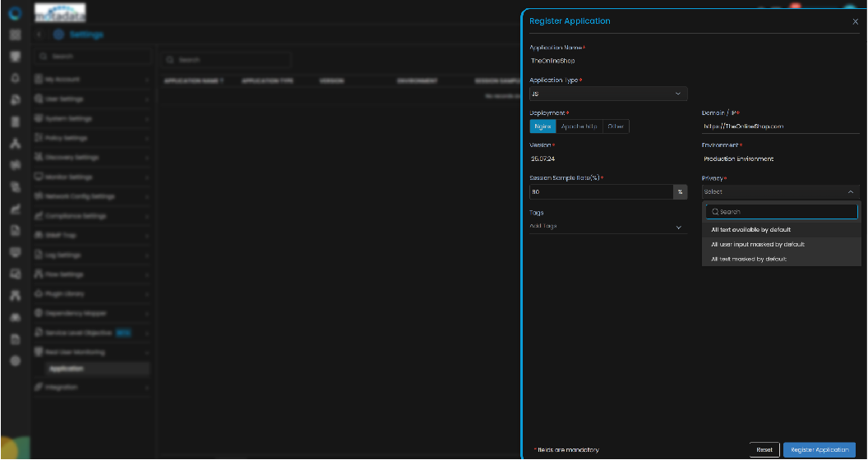Click the Domain / IP field
The image size is (868, 460).
[781, 126]
